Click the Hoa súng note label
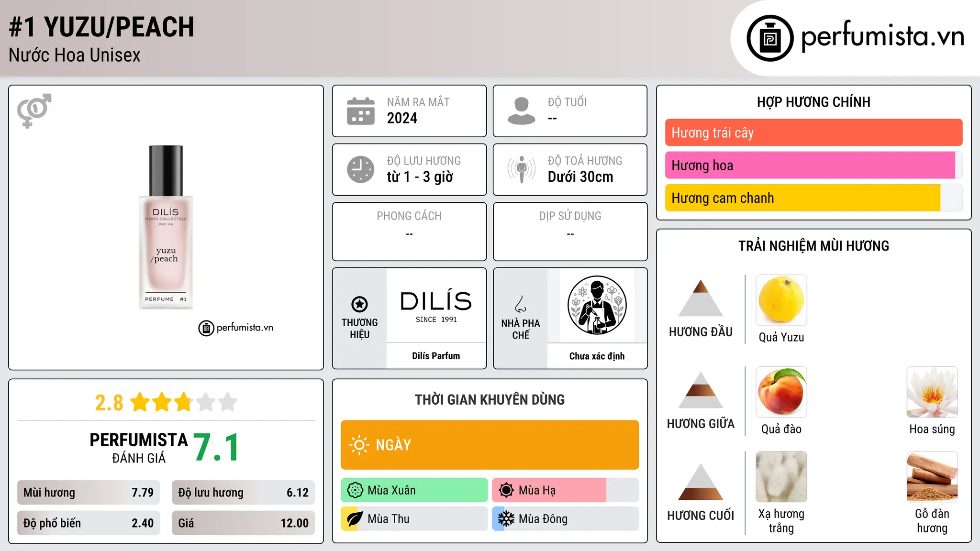The image size is (980, 551). (x=932, y=429)
